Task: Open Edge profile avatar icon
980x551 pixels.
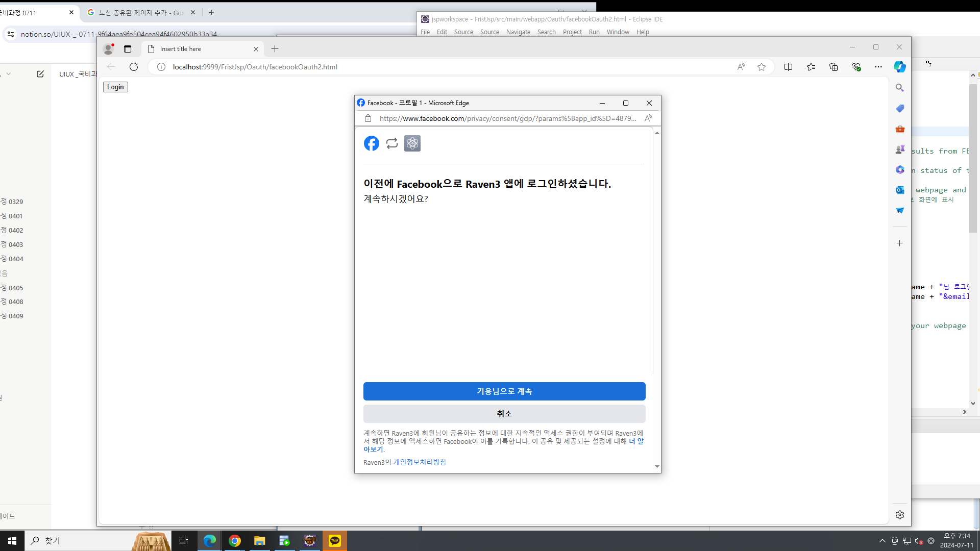Action: (x=108, y=49)
